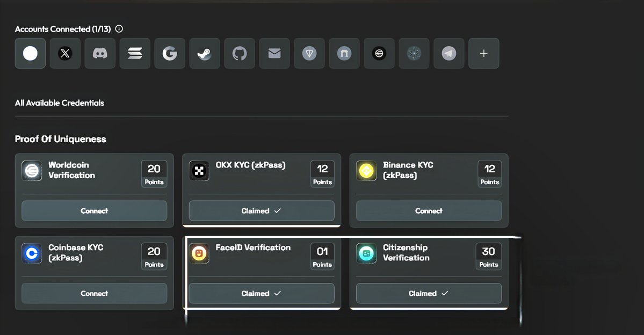The width and height of the screenshot is (644, 335).
Task: Click the Citizenship Verification card logo
Action: (366, 253)
